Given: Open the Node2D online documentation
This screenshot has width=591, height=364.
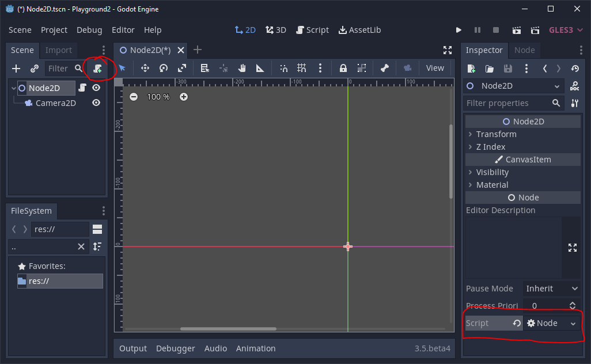Looking at the screenshot, I should tap(576, 86).
